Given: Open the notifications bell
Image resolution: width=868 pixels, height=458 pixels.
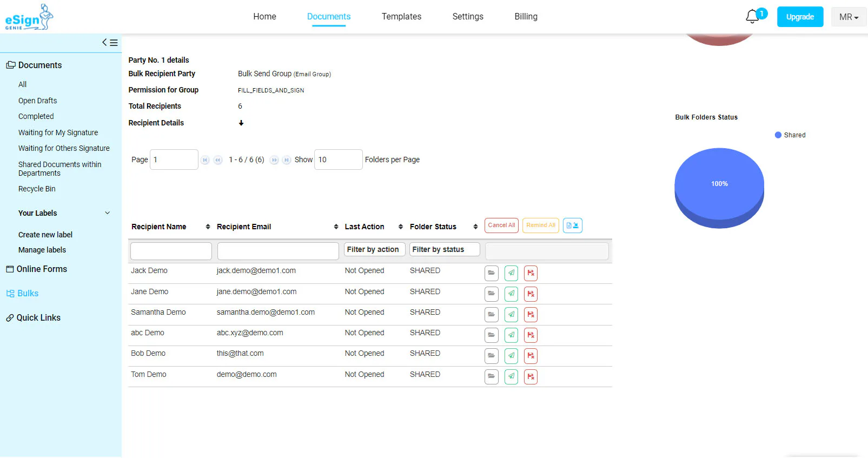Looking at the screenshot, I should 752,17.
